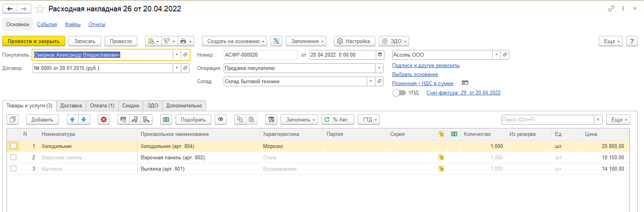Open organization Ассоль ООО card button

click(x=505, y=55)
